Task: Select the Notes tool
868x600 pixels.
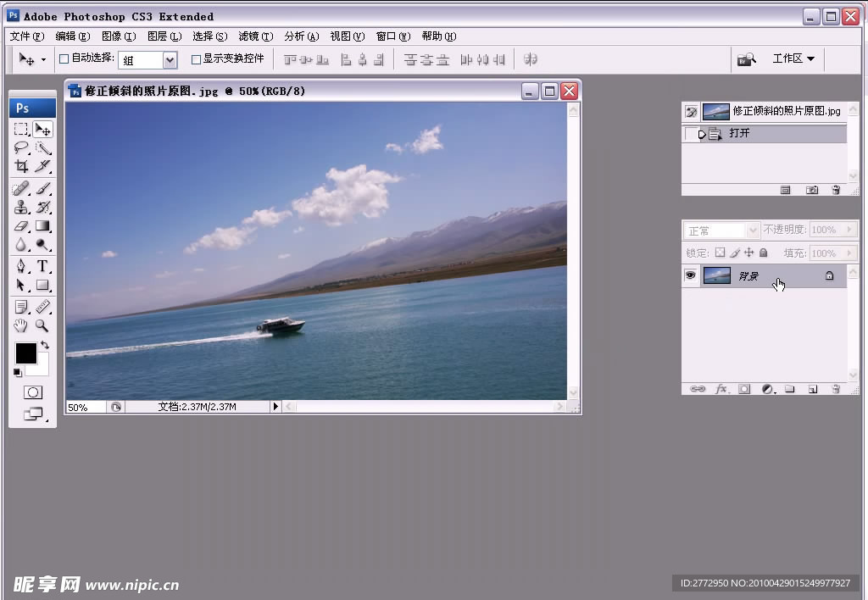Action: pyautogui.click(x=21, y=307)
